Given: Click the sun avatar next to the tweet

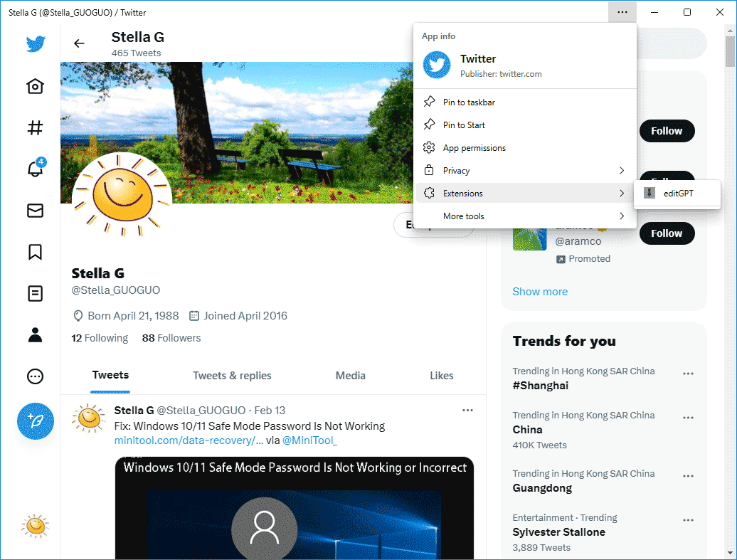Looking at the screenshot, I should (89, 418).
